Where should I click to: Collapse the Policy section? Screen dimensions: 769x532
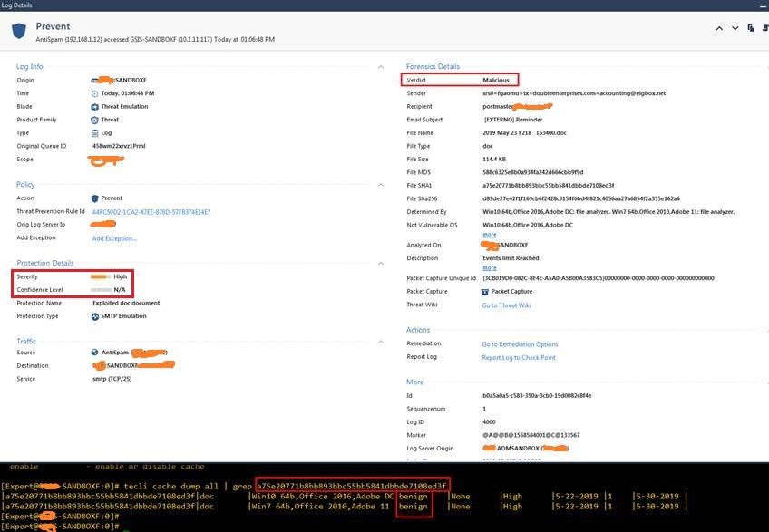(381, 185)
